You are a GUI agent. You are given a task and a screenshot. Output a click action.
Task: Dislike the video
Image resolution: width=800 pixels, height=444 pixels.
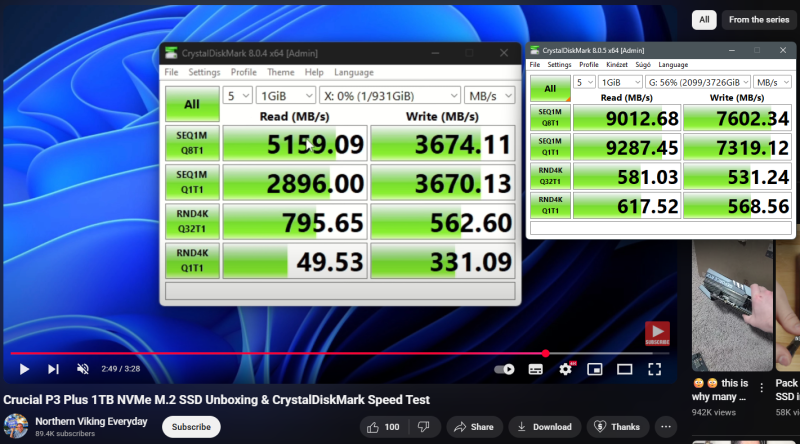click(x=424, y=427)
